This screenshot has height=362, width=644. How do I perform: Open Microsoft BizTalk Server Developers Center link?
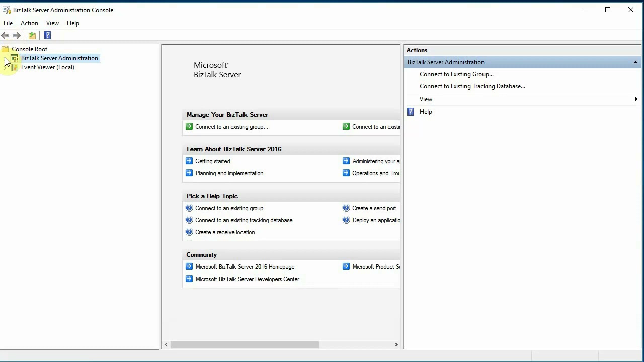(248, 279)
